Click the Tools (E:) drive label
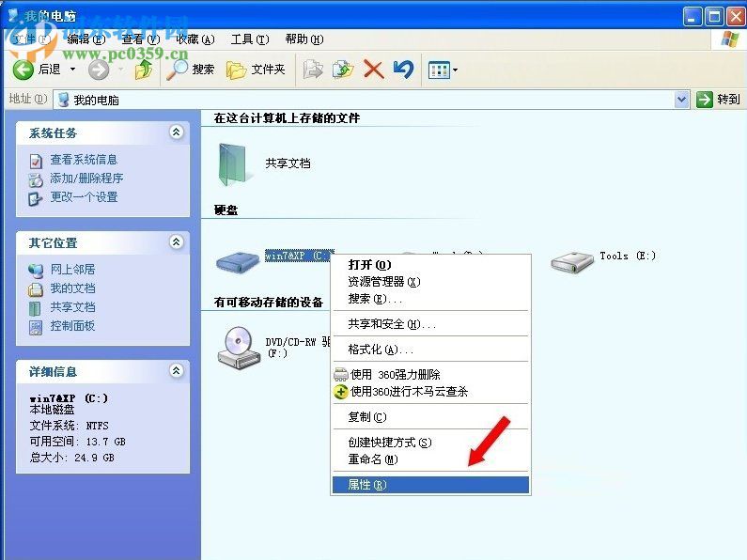 point(628,256)
